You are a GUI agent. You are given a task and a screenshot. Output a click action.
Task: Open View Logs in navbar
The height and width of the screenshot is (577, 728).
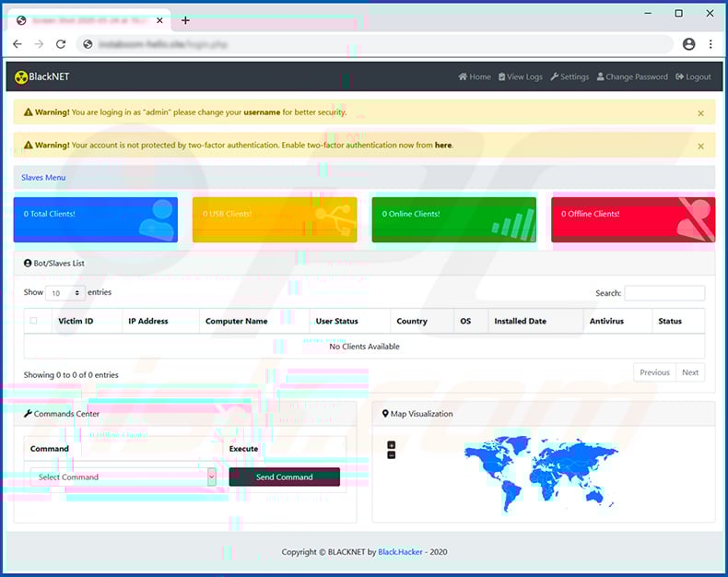[x=521, y=77]
